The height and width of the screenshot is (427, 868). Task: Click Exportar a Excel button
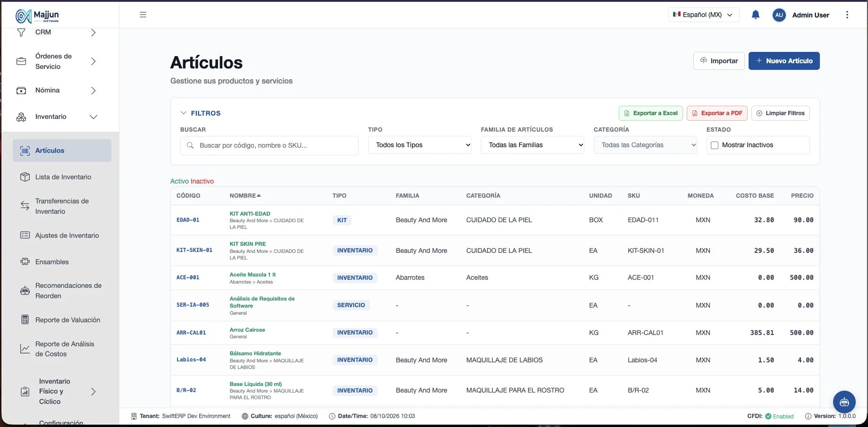(x=650, y=113)
